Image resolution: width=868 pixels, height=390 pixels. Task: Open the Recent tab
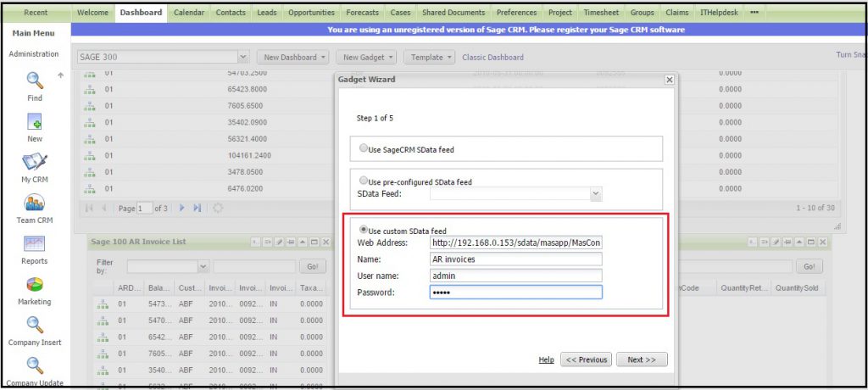(36, 12)
